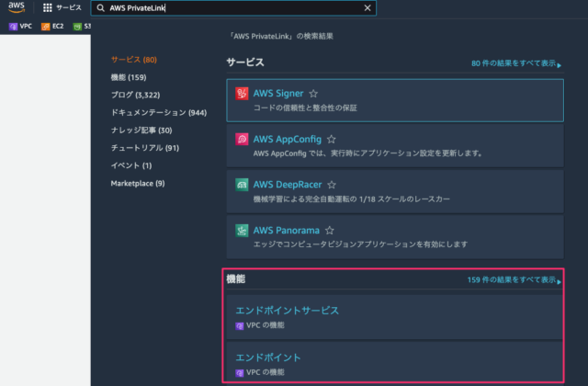Select the 機能 (159) filter

click(x=129, y=77)
